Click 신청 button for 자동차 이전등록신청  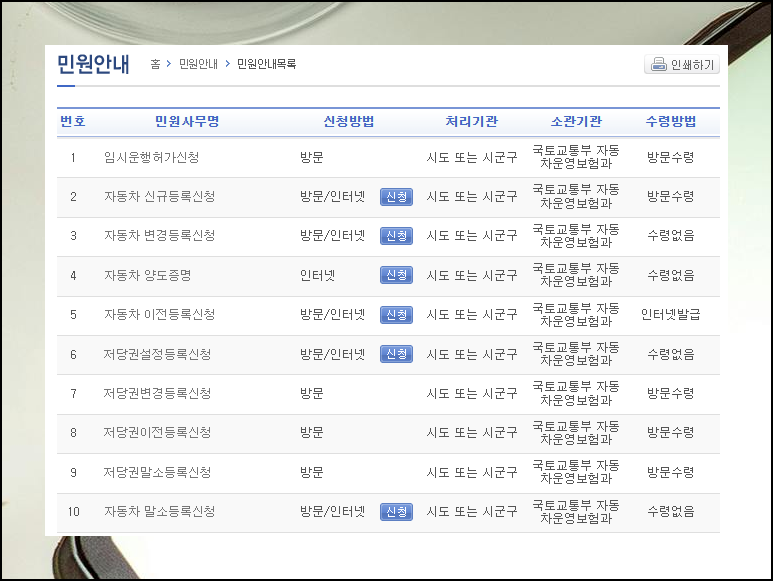(x=396, y=315)
